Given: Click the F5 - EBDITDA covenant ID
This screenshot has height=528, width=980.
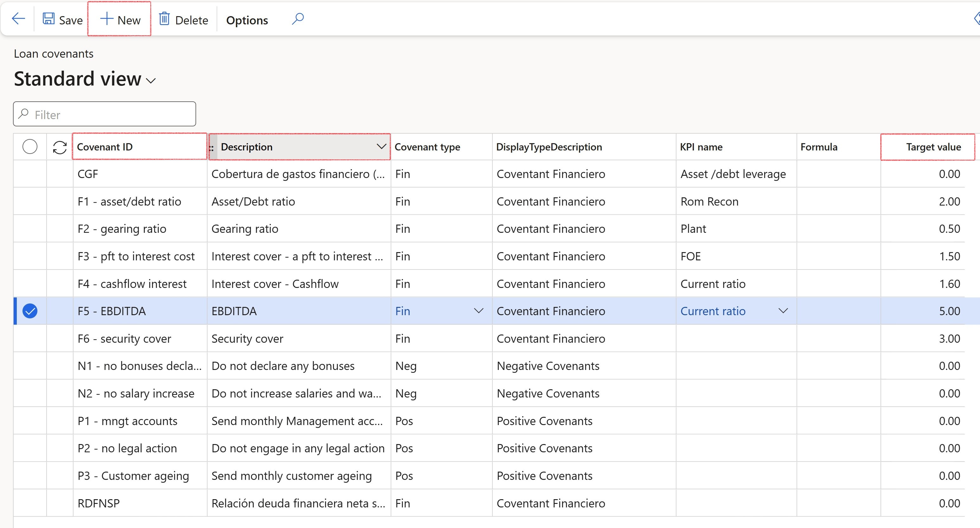Looking at the screenshot, I should pos(140,311).
